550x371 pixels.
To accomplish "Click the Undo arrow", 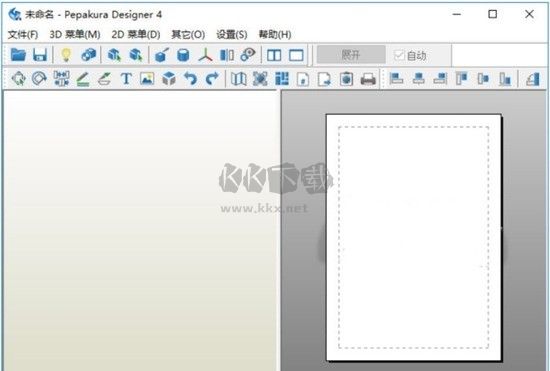I will [x=190, y=79].
